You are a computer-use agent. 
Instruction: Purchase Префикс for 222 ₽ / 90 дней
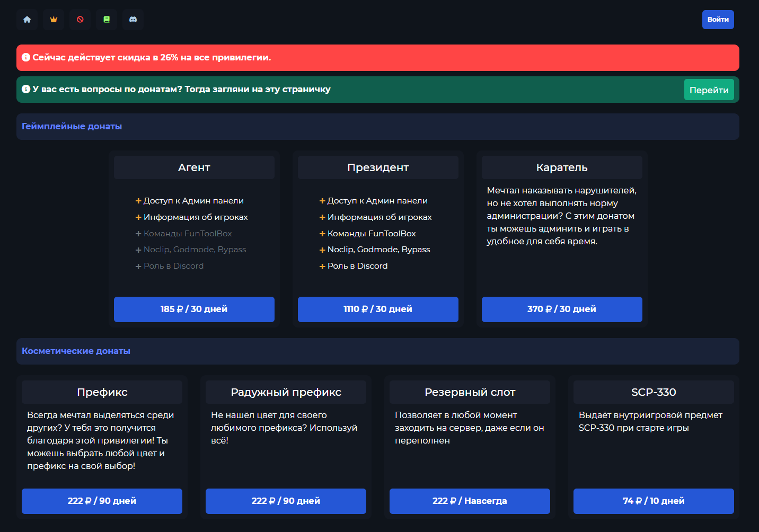[x=102, y=501]
